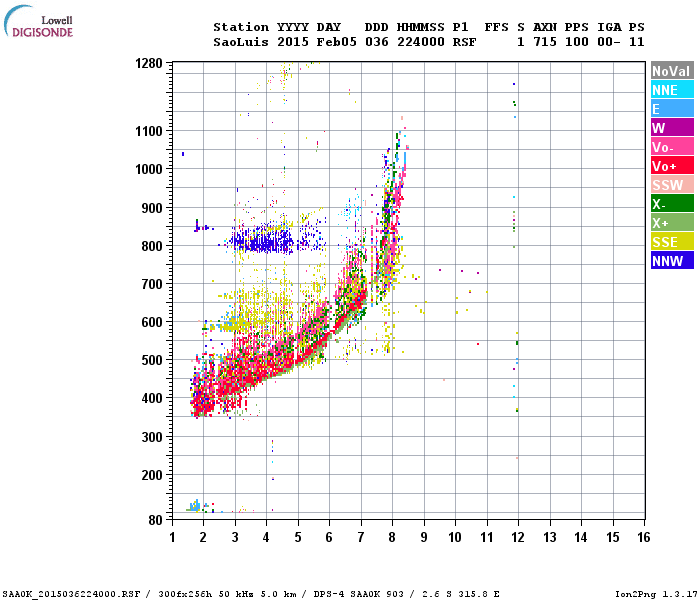The height and width of the screenshot is (600, 700).
Task: Click the frequency axis label 8
Action: (392, 537)
